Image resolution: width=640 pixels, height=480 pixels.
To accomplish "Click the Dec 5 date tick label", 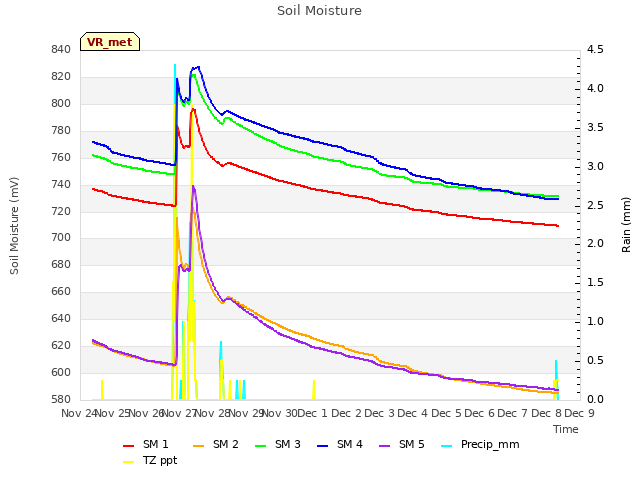I will pos(446,413).
